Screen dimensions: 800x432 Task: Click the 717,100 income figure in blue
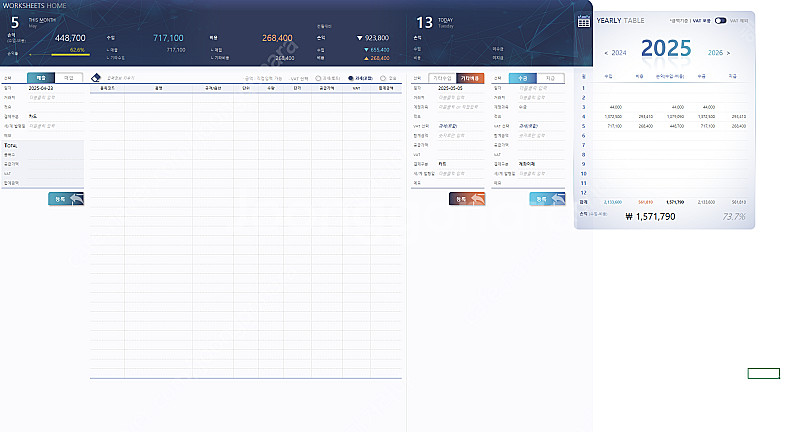(x=168, y=38)
